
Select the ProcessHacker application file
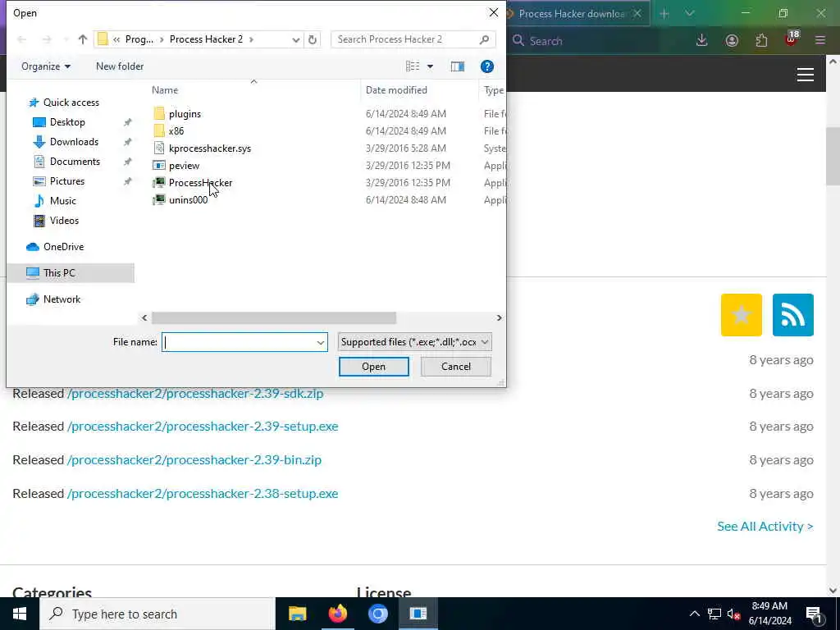(x=200, y=182)
